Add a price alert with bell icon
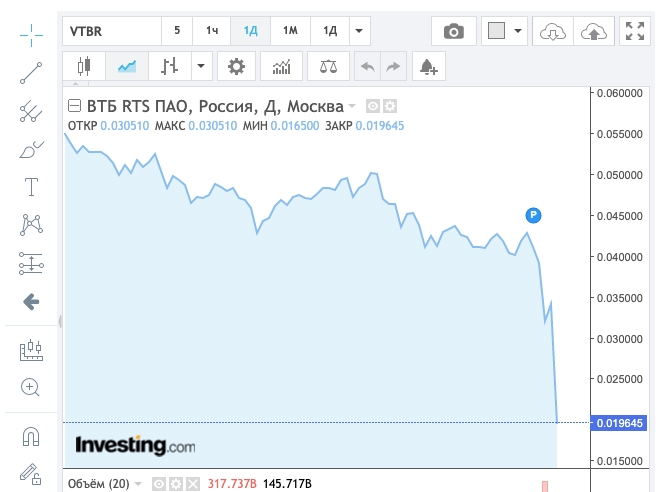The width and height of the screenshot is (671, 492). coord(428,67)
